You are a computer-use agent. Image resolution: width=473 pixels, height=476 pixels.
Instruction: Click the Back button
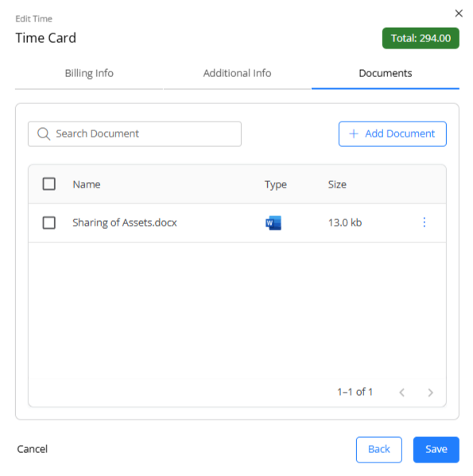pos(379,450)
